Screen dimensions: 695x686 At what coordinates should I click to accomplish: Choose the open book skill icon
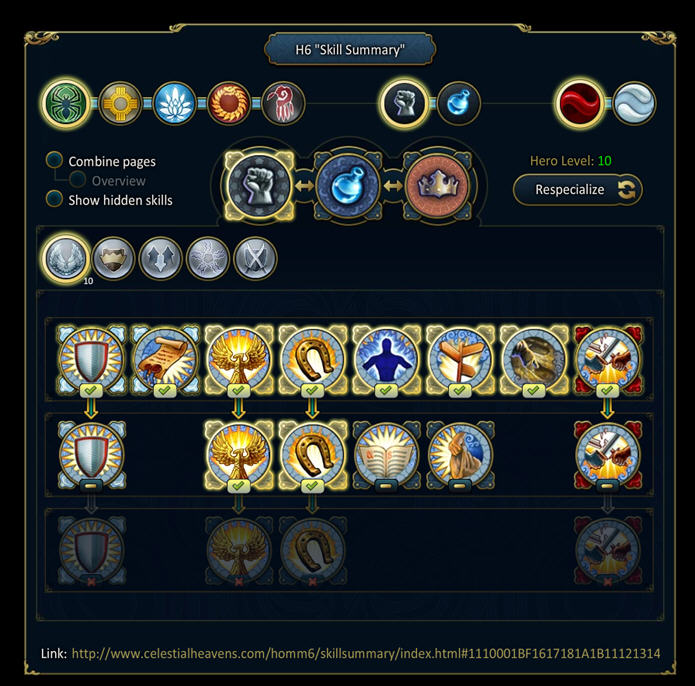click(386, 455)
